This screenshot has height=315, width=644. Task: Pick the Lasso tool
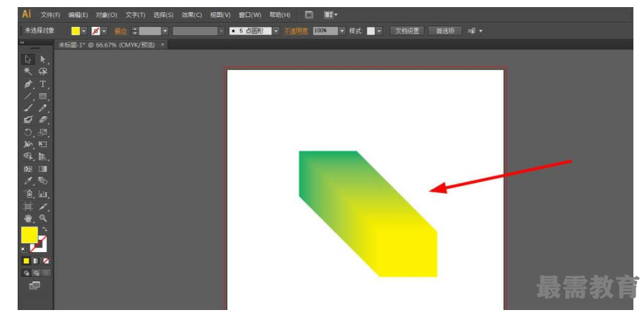[x=43, y=71]
